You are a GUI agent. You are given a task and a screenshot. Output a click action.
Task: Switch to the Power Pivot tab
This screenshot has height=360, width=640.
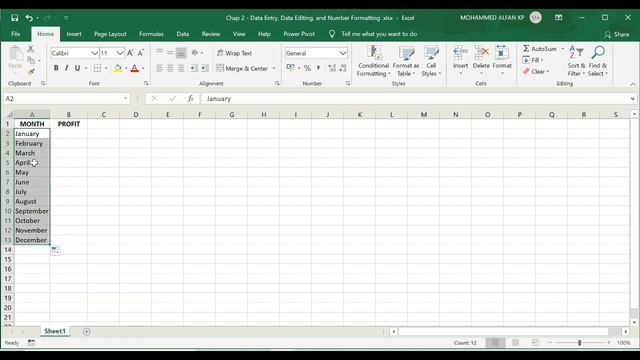pos(299,34)
